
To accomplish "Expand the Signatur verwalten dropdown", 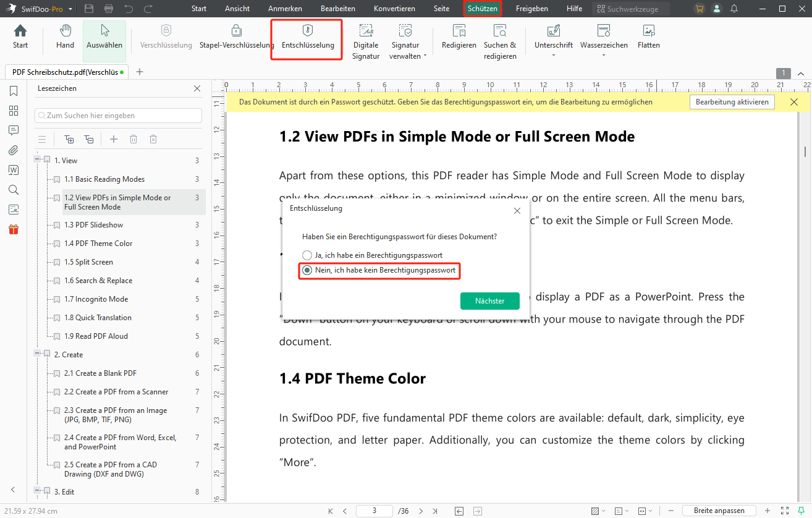I will [425, 56].
